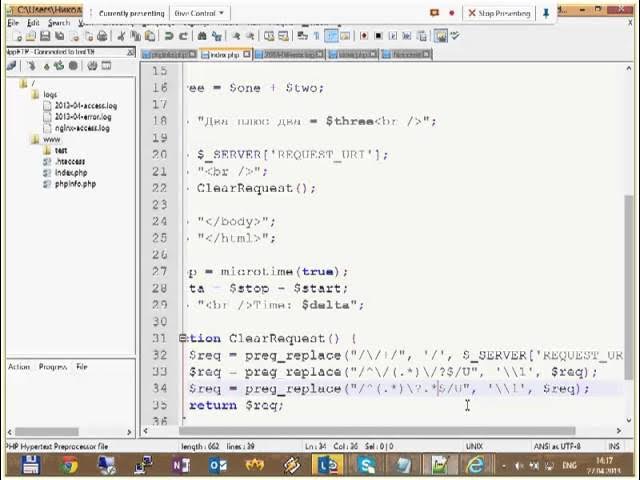Close the NppFTP panel with its X
The width and height of the screenshot is (640, 480).
coord(131,52)
